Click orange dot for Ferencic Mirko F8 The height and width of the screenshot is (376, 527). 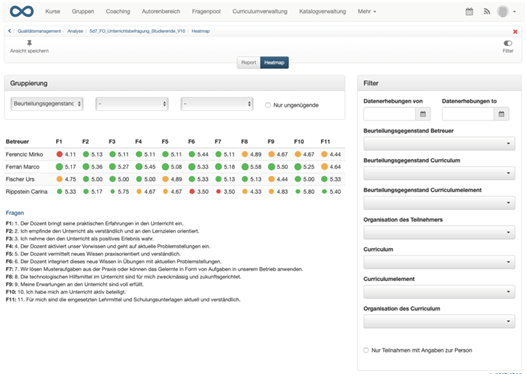[245, 154]
